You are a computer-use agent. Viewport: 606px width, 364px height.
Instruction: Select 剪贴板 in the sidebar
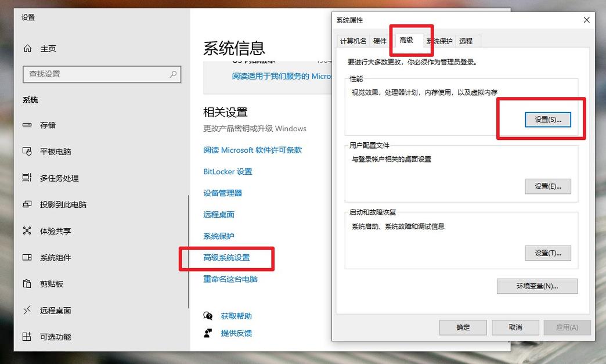52,284
